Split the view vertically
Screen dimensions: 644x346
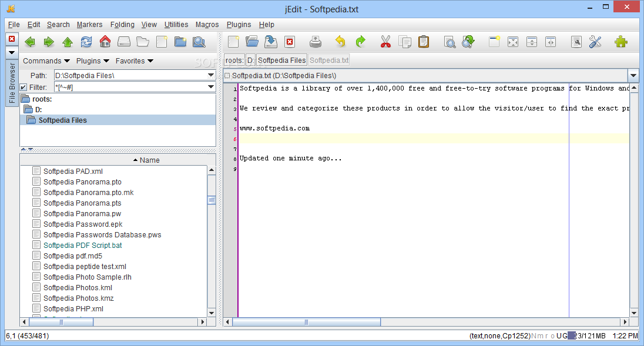[551, 42]
